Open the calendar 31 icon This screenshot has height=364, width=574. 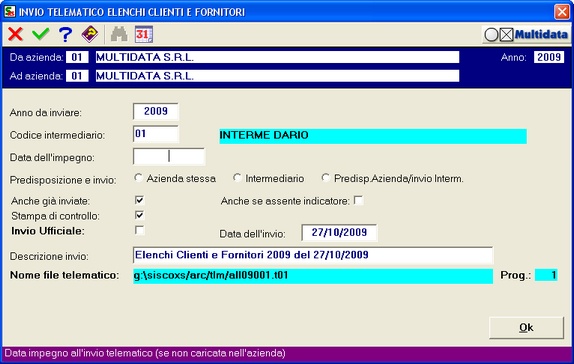pyautogui.click(x=144, y=34)
